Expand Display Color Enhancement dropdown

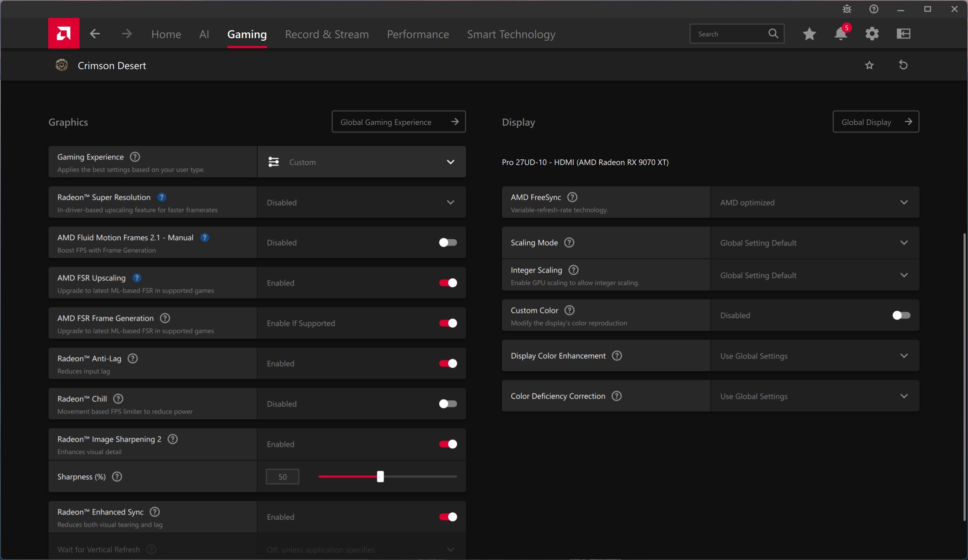point(815,356)
